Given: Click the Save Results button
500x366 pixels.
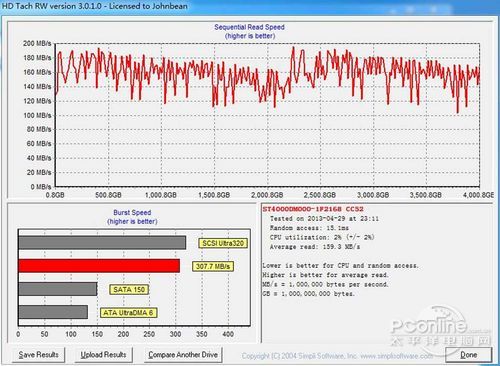Looking at the screenshot, I should click(38, 355).
